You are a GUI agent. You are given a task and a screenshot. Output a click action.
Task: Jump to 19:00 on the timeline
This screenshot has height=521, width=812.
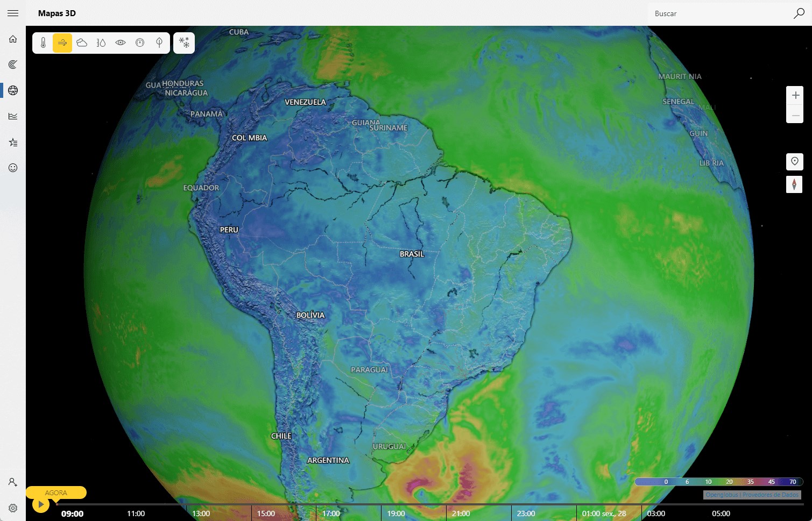click(396, 513)
